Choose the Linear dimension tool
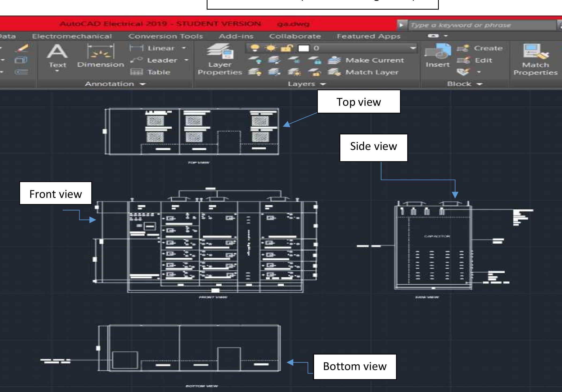562x392 pixels. 152,48
